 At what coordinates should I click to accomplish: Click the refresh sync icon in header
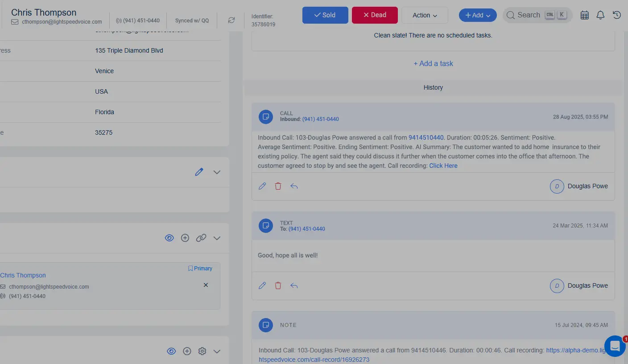(x=231, y=20)
